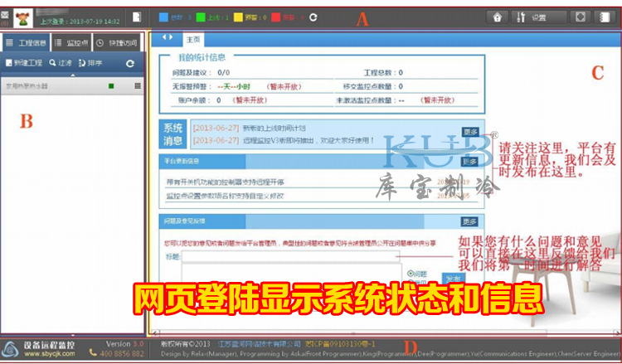Select the 问题 radio button
The width and height of the screenshot is (622, 364).
pos(411,274)
